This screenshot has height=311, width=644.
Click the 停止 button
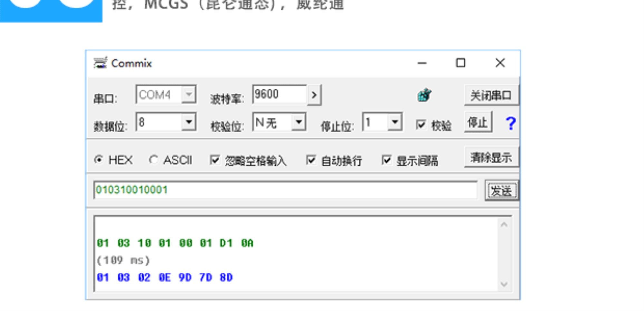coord(478,122)
